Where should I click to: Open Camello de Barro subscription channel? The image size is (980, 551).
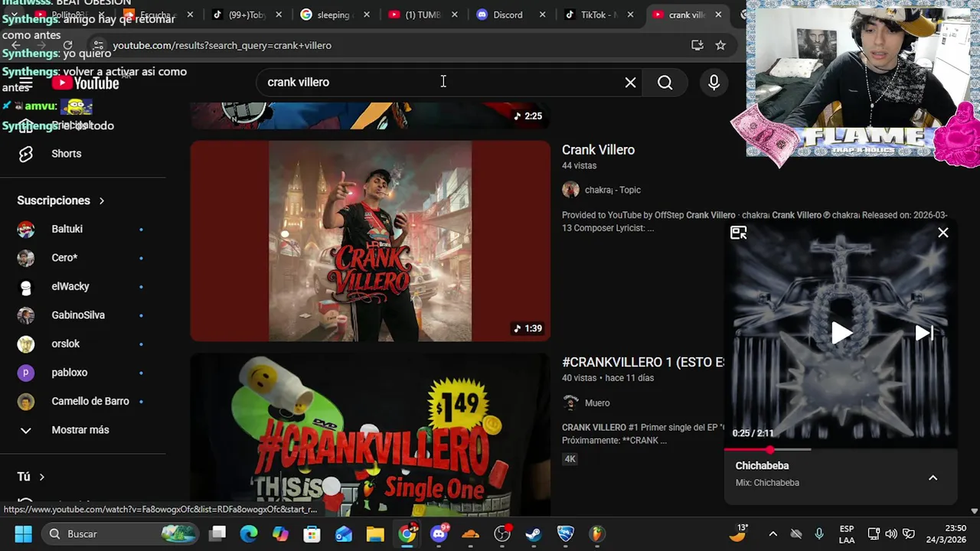point(83,401)
